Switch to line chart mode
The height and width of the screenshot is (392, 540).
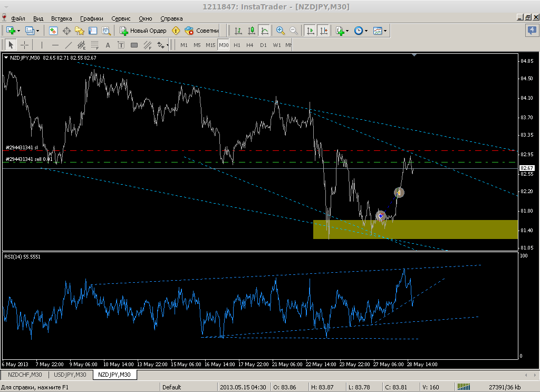tap(265, 31)
